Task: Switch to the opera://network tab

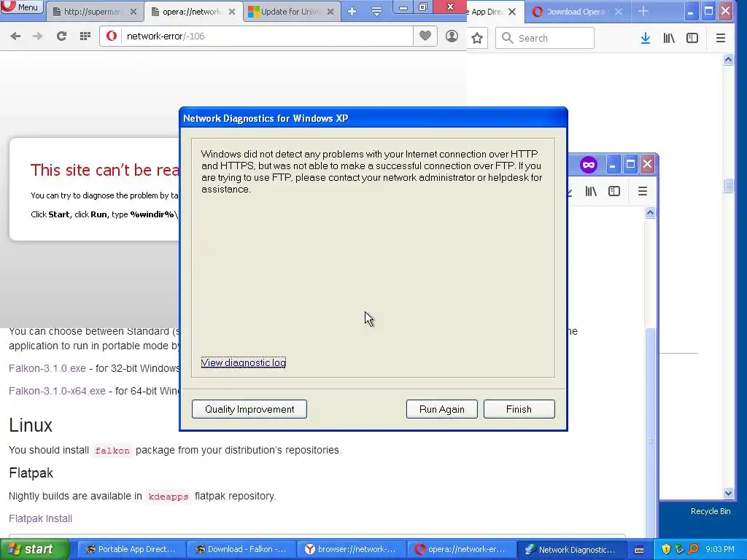Action: point(192,12)
